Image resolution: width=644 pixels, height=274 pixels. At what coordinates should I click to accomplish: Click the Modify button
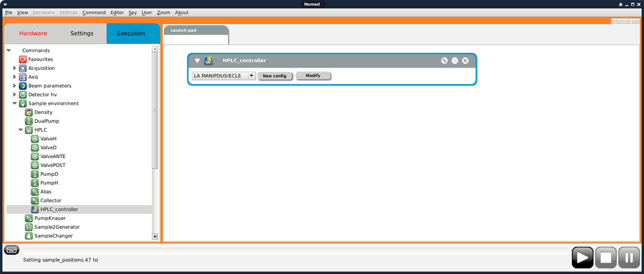pyautogui.click(x=313, y=76)
